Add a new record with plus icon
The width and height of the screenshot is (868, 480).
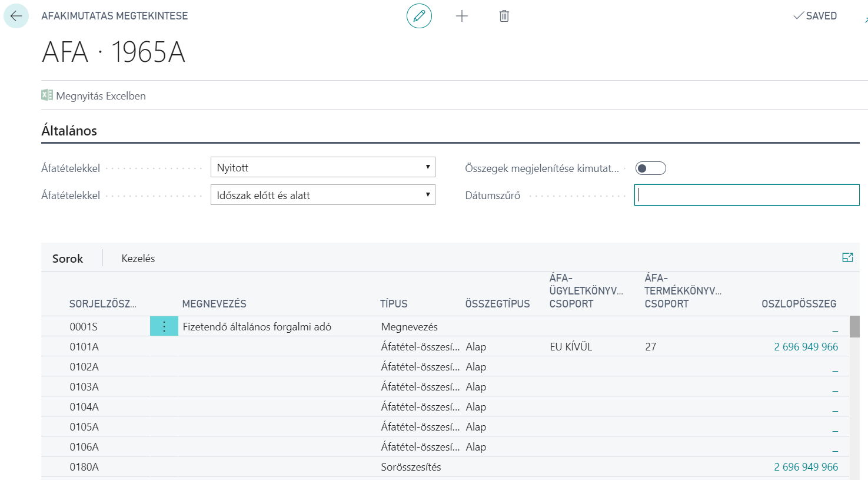click(x=462, y=16)
